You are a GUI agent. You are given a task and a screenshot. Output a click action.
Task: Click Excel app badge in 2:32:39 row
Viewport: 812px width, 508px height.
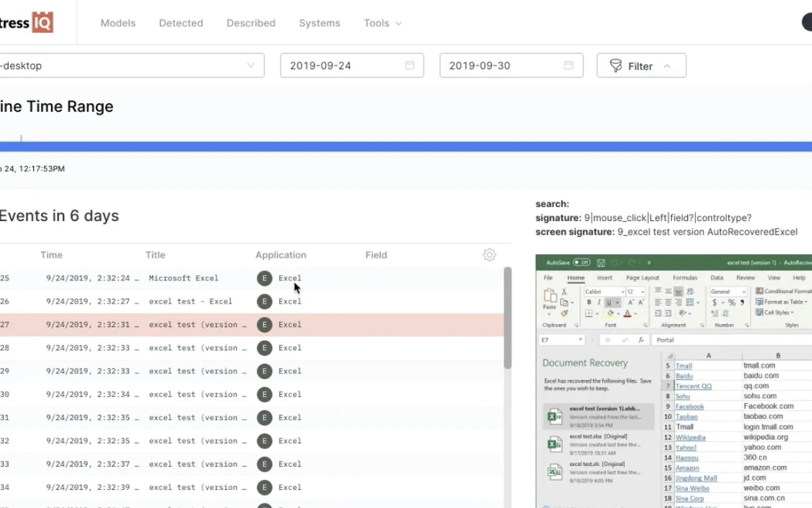264,487
